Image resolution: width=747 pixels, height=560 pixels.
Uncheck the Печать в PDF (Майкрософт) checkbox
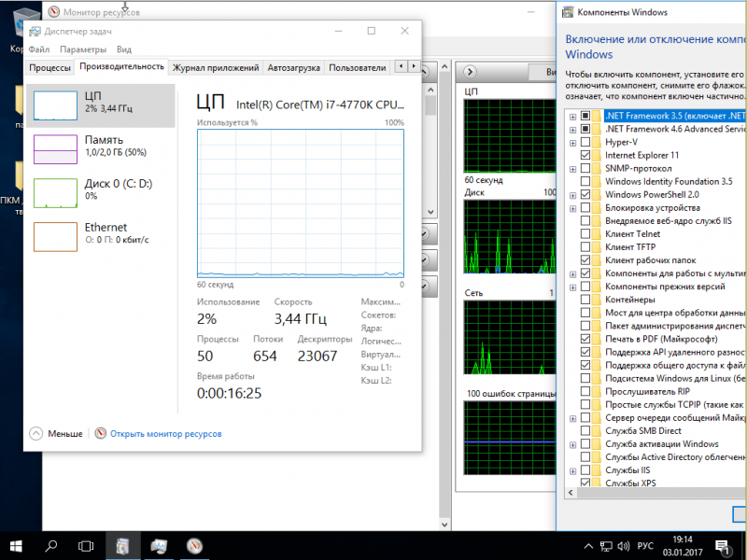point(585,339)
